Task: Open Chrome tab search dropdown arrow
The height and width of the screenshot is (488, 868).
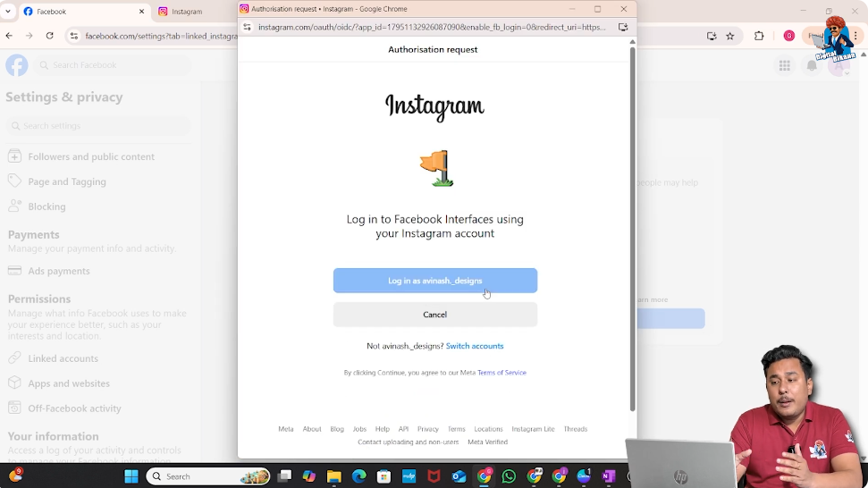Action: tap(8, 11)
